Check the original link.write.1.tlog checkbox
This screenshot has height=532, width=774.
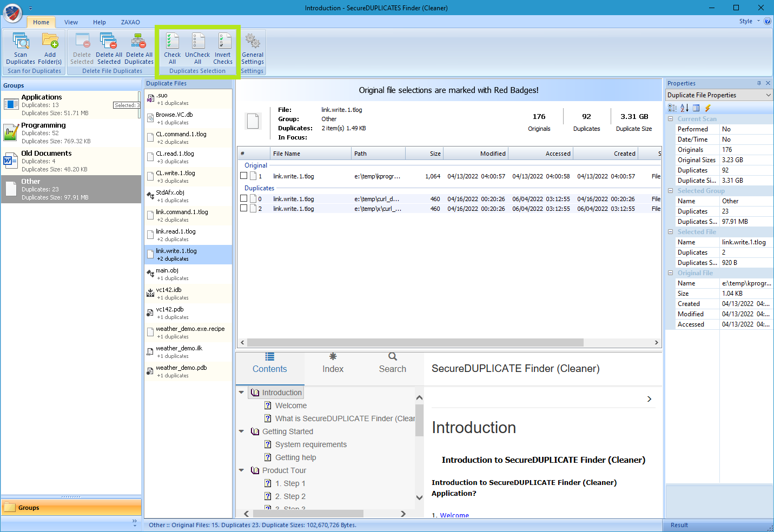pos(243,176)
